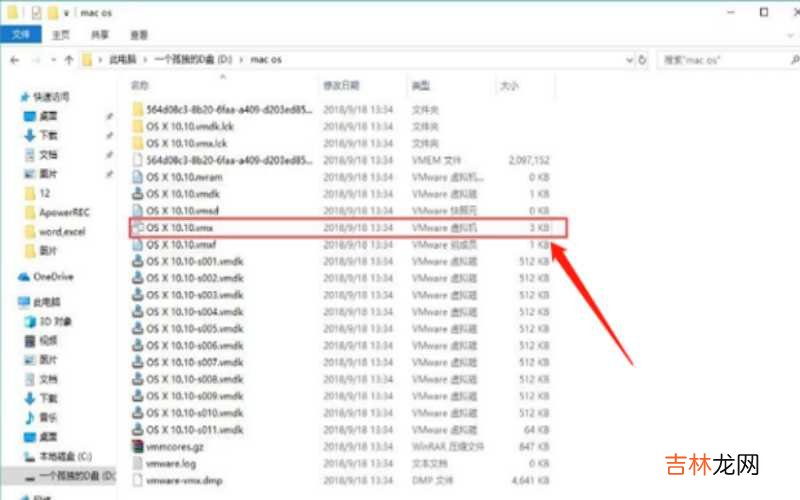
Task: Open the OS X 10.10.vmdk.lck folder
Action: (x=190, y=126)
